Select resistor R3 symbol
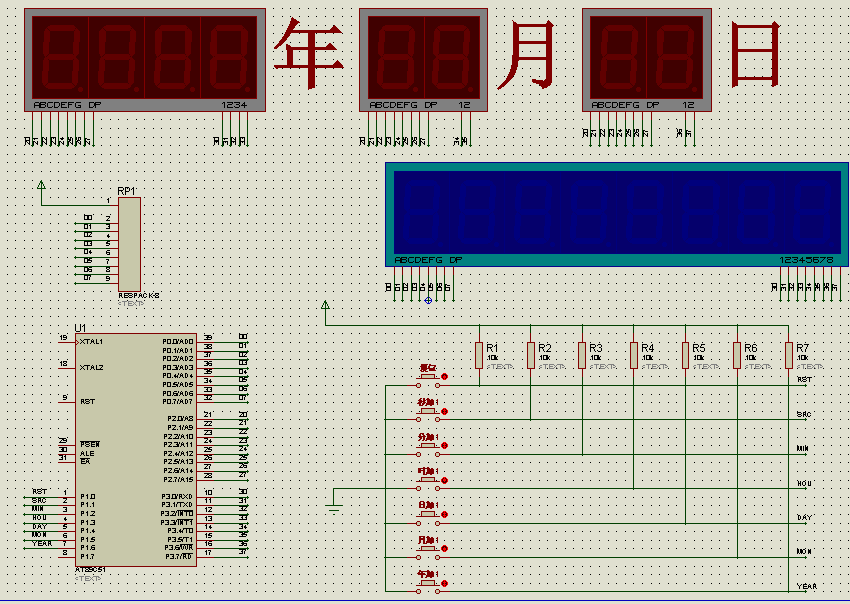 (582, 356)
